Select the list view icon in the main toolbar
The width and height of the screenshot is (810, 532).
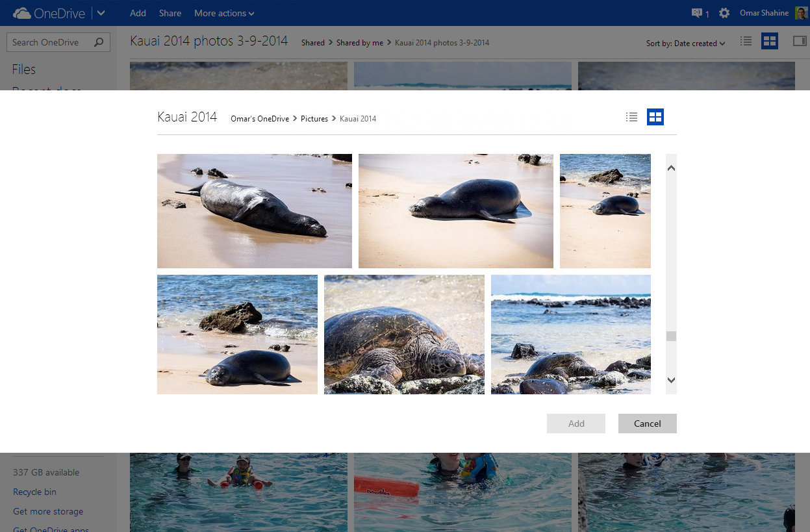point(745,41)
